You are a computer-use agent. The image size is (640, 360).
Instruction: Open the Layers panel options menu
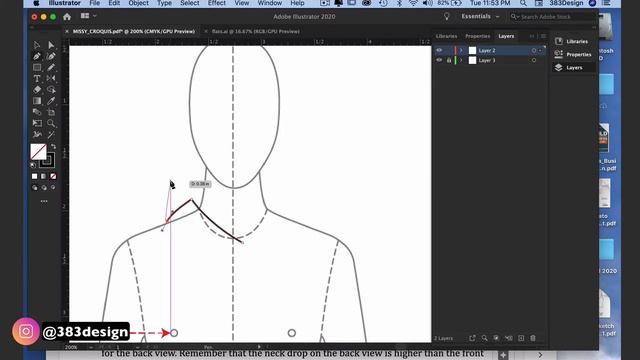click(543, 36)
